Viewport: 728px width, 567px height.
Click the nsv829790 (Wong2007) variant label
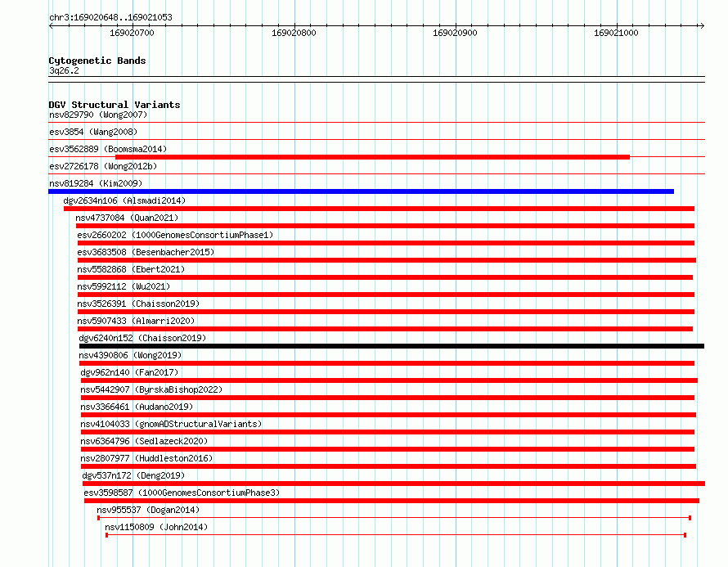tap(98, 115)
